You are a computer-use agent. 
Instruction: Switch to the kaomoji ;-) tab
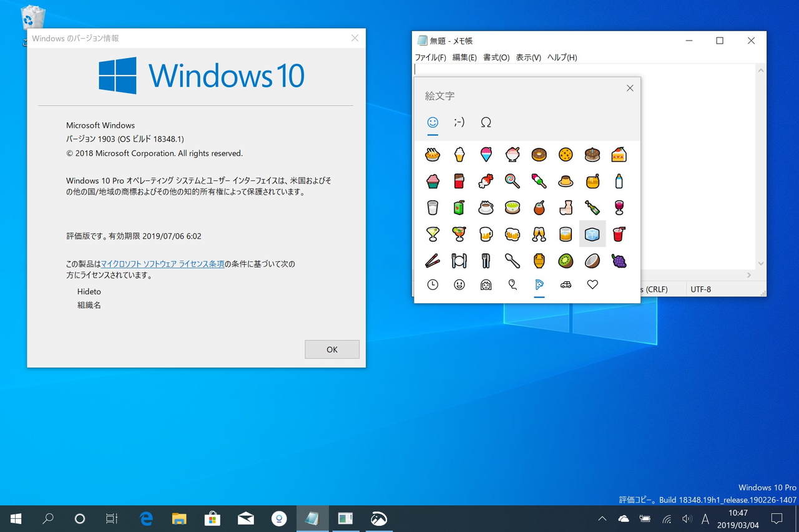pos(459,122)
